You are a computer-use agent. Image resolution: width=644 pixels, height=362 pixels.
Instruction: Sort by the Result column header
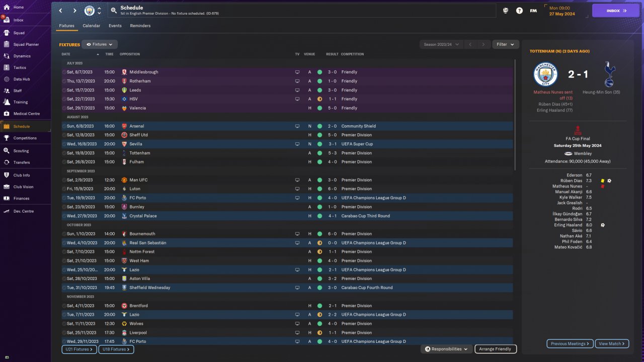332,54
